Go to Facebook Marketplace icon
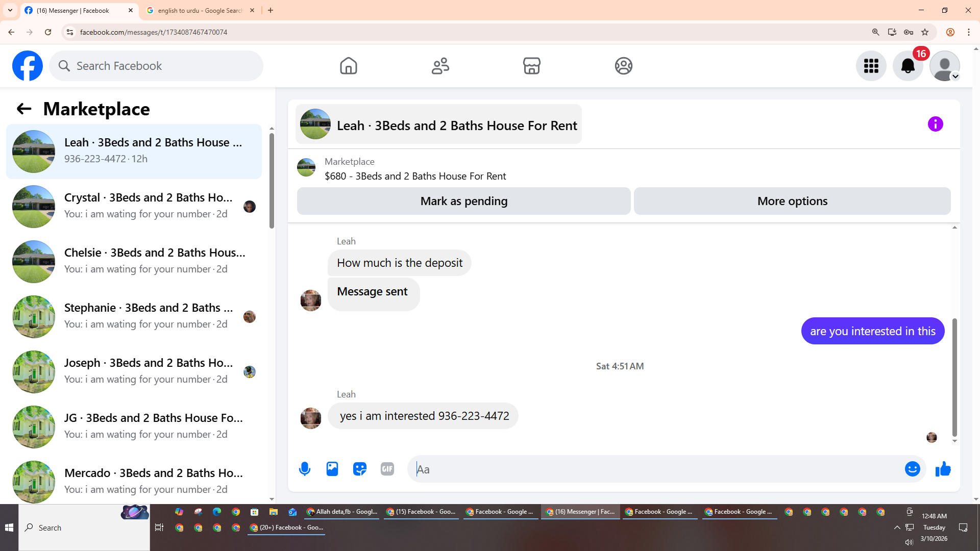This screenshot has width=980, height=551. pyautogui.click(x=531, y=66)
